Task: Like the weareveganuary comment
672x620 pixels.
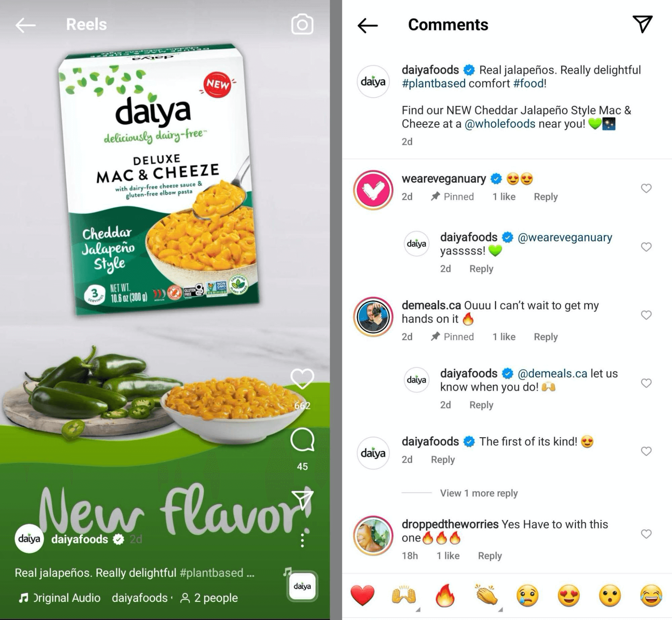Action: click(x=646, y=188)
